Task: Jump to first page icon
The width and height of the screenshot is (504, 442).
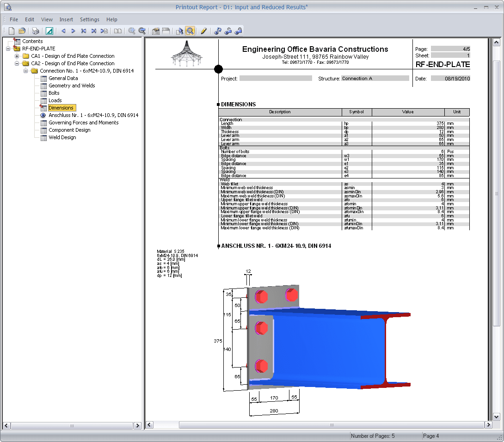Action: click(84, 31)
